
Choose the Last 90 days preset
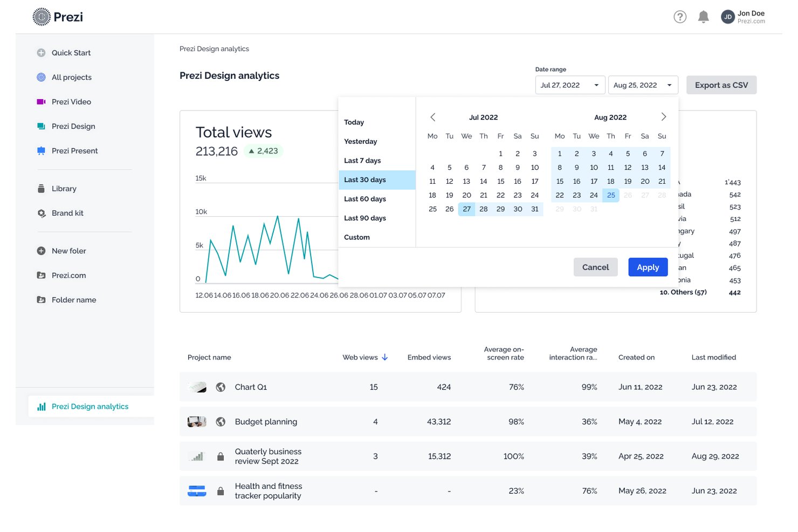(377, 218)
